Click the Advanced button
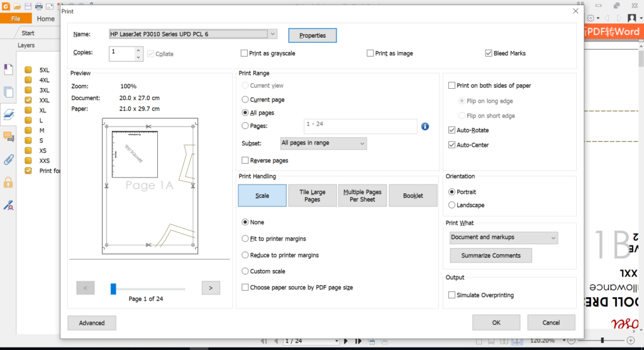 point(92,323)
